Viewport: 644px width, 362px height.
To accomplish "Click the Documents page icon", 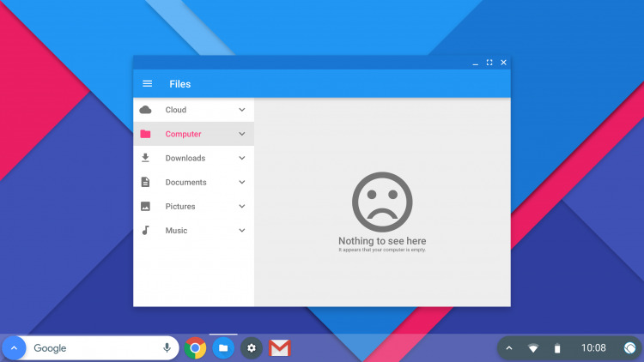I will point(145,182).
